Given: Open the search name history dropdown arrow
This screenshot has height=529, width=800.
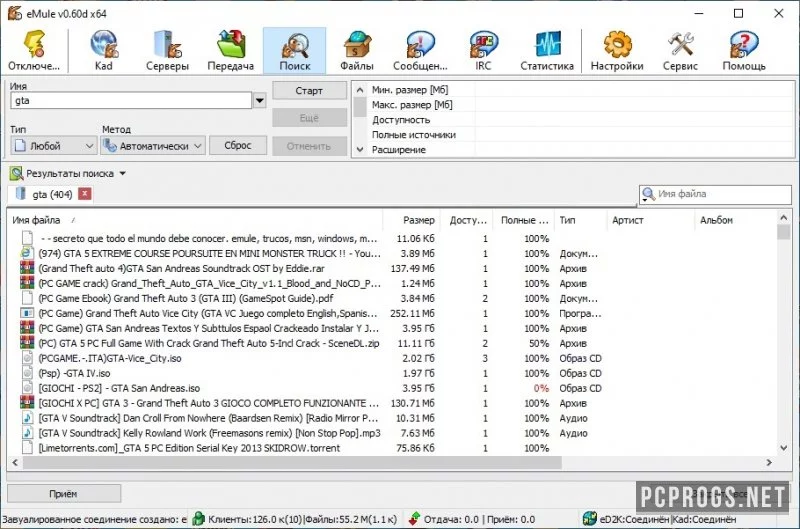Looking at the screenshot, I should click(x=259, y=100).
